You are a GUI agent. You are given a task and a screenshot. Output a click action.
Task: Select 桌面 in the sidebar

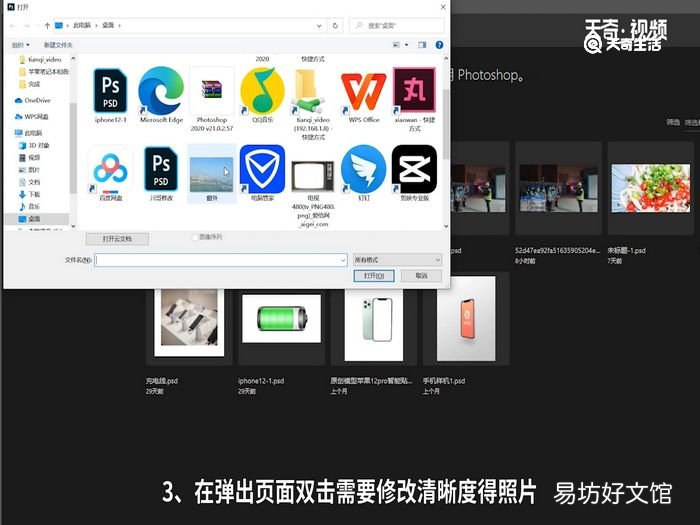[x=36, y=219]
